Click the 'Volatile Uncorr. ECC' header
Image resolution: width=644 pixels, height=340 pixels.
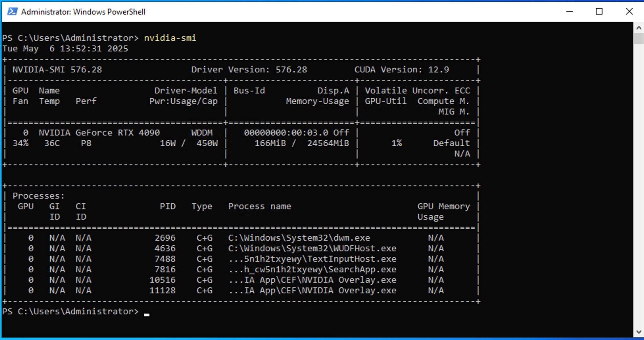pyautogui.click(x=417, y=91)
